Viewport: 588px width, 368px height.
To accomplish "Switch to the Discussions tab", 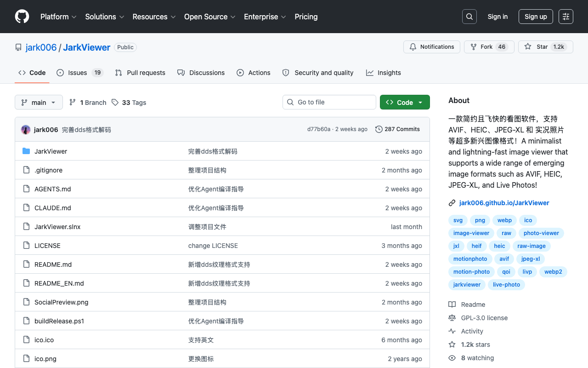I will [201, 73].
